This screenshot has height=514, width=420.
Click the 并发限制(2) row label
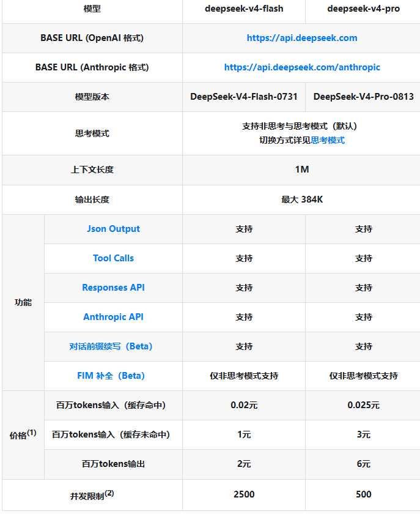(x=92, y=495)
